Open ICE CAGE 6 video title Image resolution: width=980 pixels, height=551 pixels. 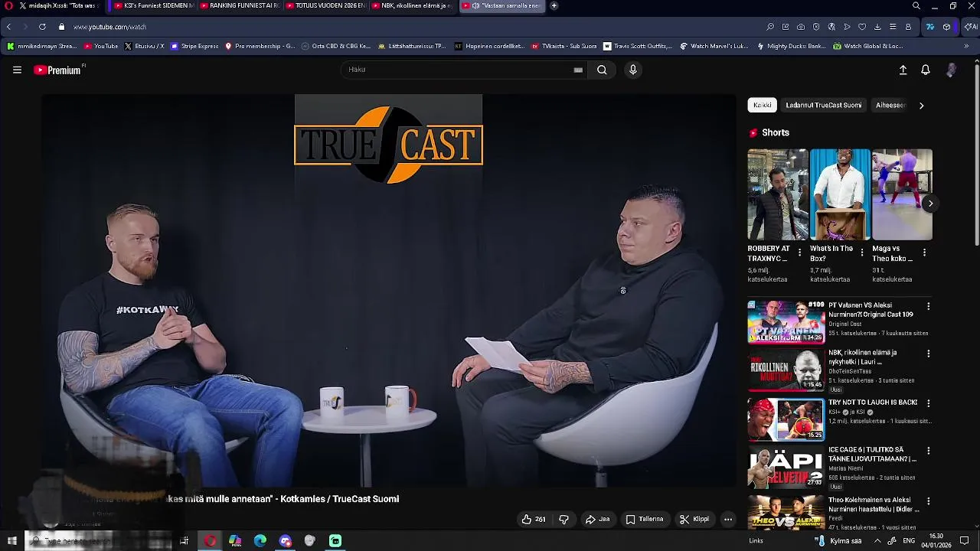click(x=872, y=455)
